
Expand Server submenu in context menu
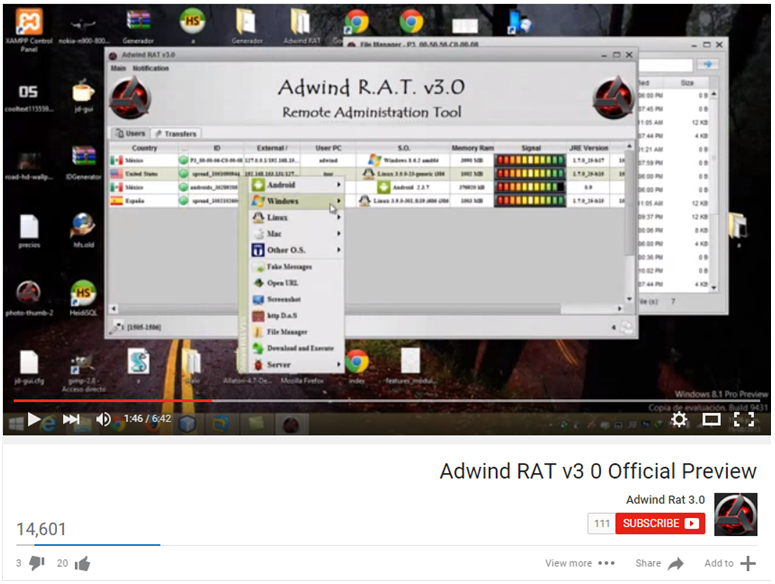[x=296, y=365]
